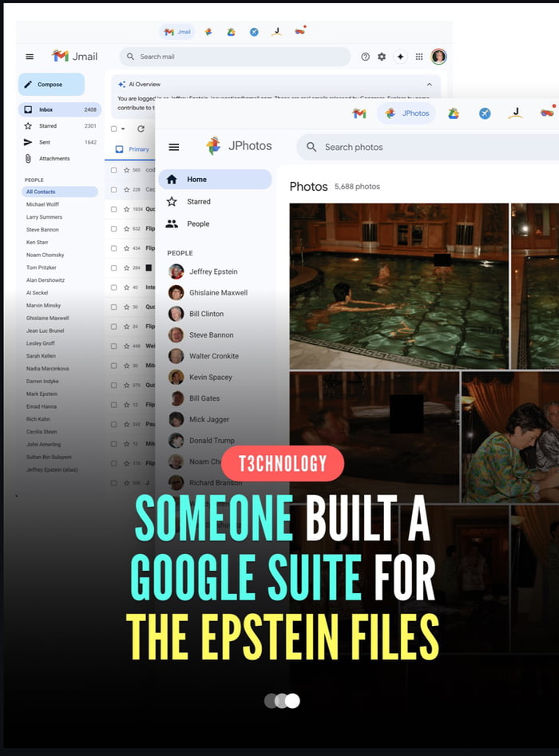Open the Jmail hamburger main menu
This screenshot has height=756, width=559.
point(30,57)
